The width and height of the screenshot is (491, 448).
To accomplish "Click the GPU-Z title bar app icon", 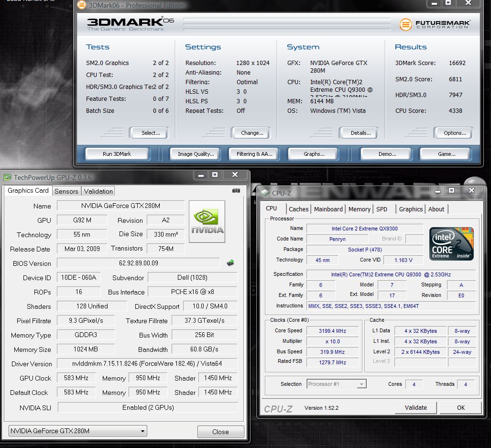I will point(7,177).
